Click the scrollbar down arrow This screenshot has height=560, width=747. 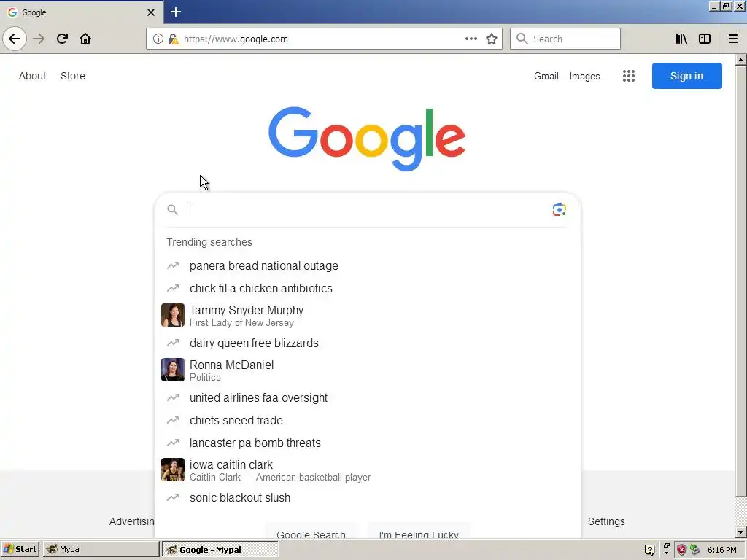click(741, 532)
